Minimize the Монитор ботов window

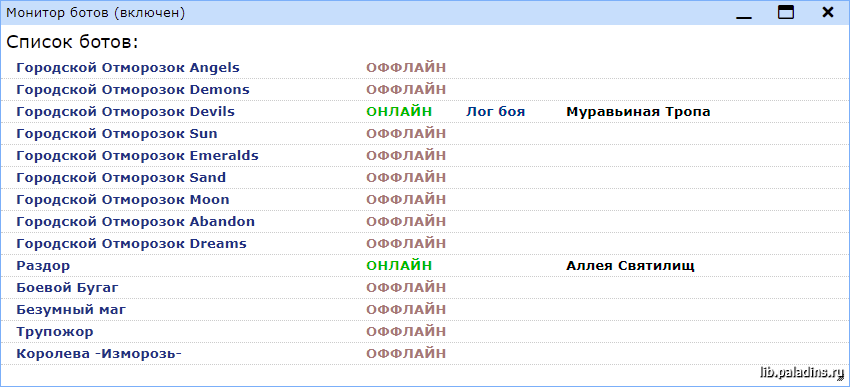click(x=744, y=13)
